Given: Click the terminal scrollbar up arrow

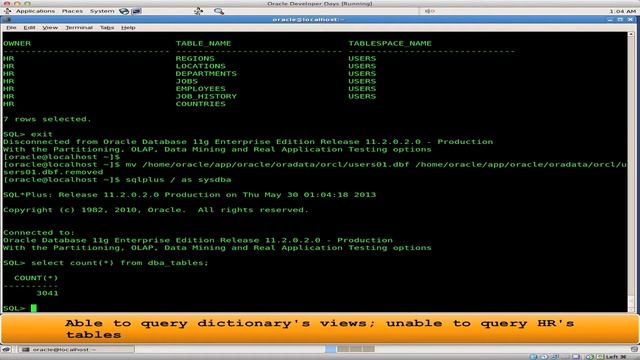Looking at the screenshot, I should 631,35.
